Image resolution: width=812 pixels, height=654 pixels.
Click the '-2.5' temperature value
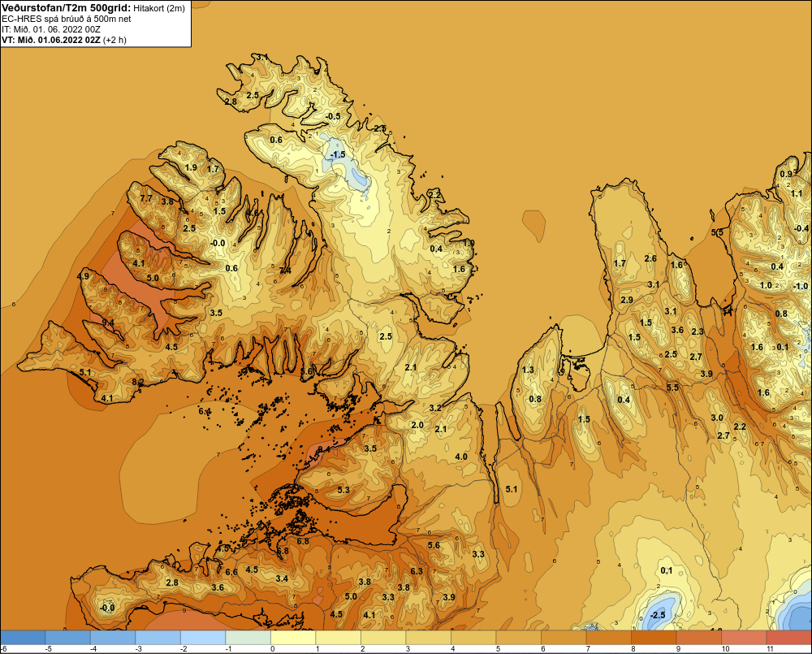[x=657, y=615]
